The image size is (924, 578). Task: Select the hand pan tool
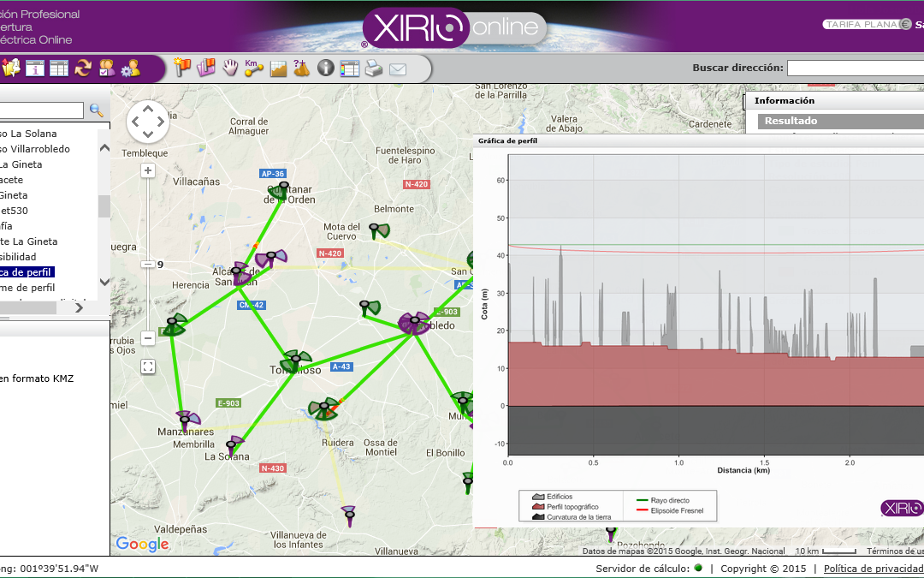(230, 68)
